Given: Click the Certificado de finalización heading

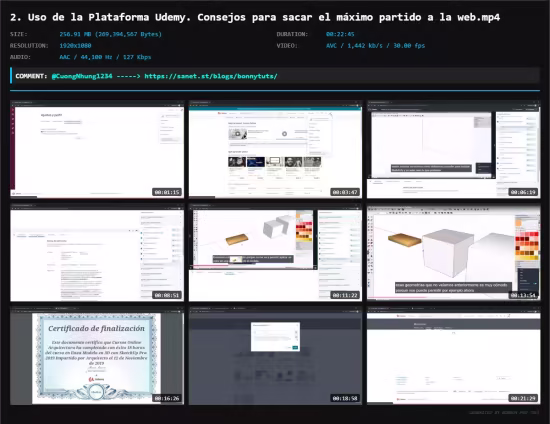Looking at the screenshot, I should click(96, 329).
